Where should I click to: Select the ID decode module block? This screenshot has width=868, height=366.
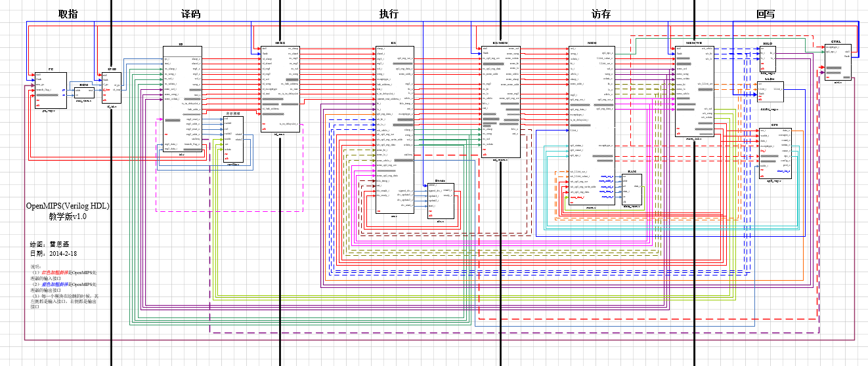click(181, 99)
